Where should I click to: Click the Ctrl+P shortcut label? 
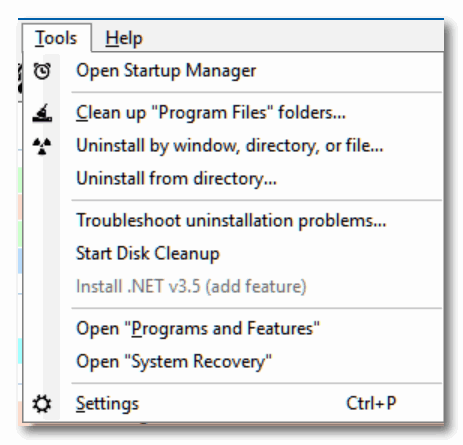pos(371,403)
